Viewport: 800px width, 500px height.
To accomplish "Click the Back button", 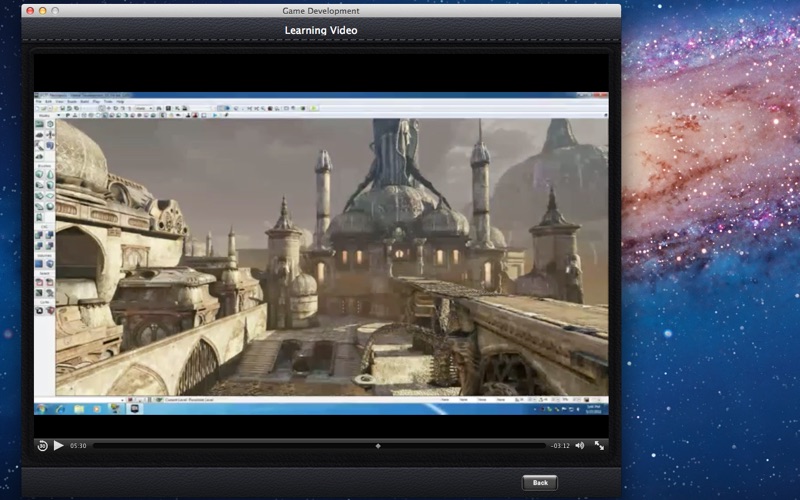I will (x=540, y=483).
